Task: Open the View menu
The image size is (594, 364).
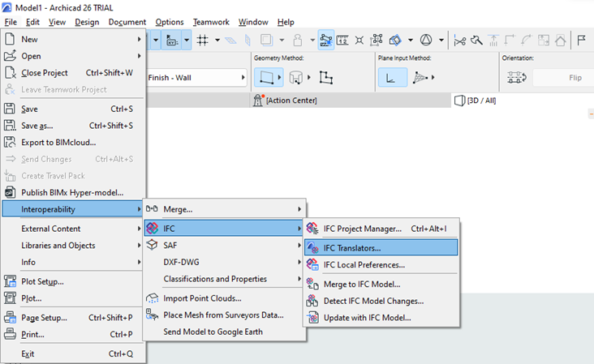Action: pyautogui.click(x=57, y=22)
